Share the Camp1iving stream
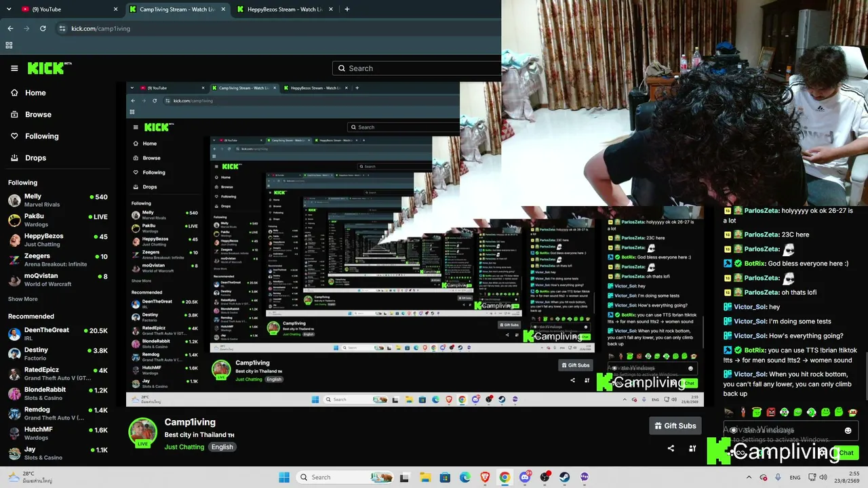 pos(671,448)
